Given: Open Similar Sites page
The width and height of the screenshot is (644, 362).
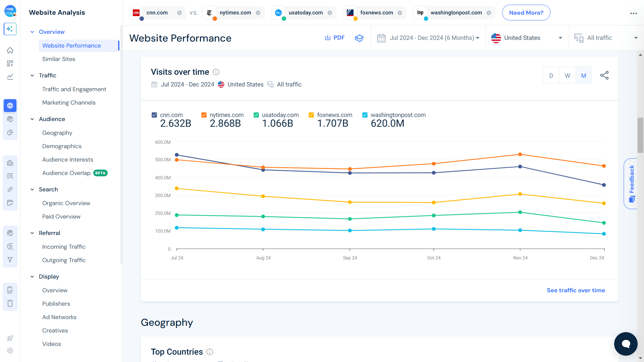Looking at the screenshot, I should (x=59, y=59).
